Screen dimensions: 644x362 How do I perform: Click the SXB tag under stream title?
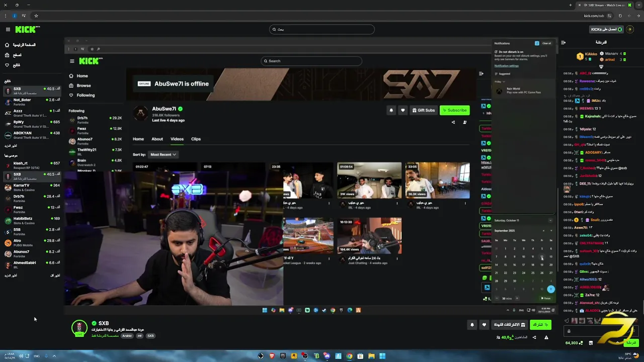point(150,336)
